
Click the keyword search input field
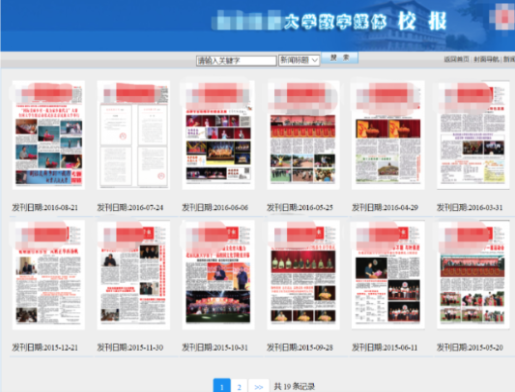(x=236, y=60)
